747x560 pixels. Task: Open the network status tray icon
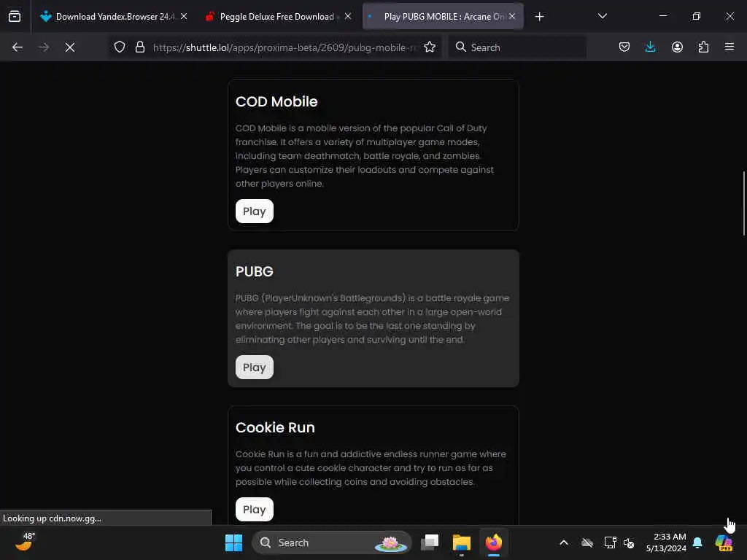point(611,542)
